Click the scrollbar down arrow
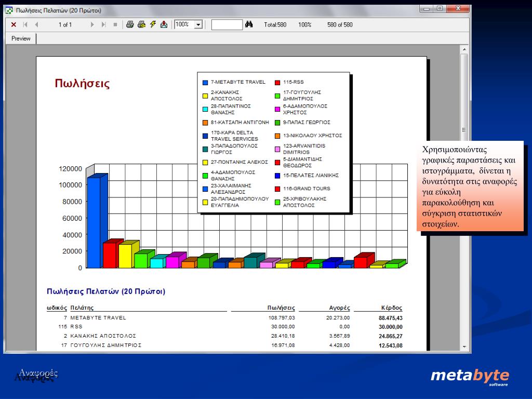The image size is (532, 399). coord(464,347)
